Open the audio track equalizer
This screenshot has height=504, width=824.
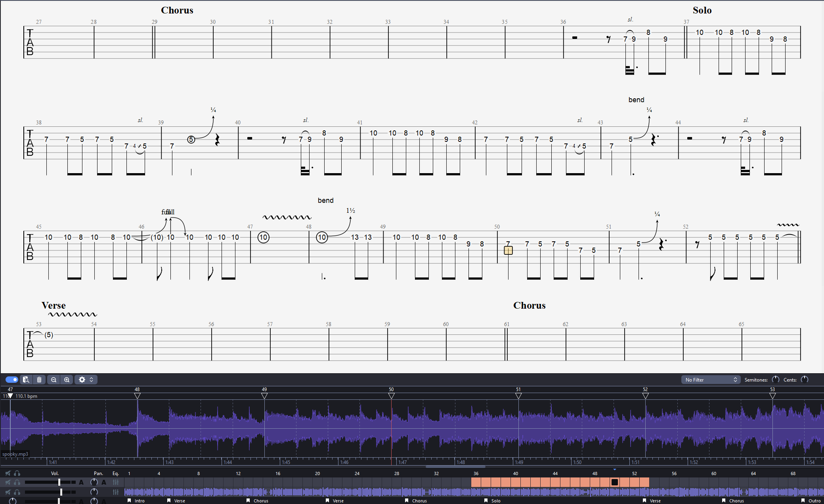coord(116,492)
